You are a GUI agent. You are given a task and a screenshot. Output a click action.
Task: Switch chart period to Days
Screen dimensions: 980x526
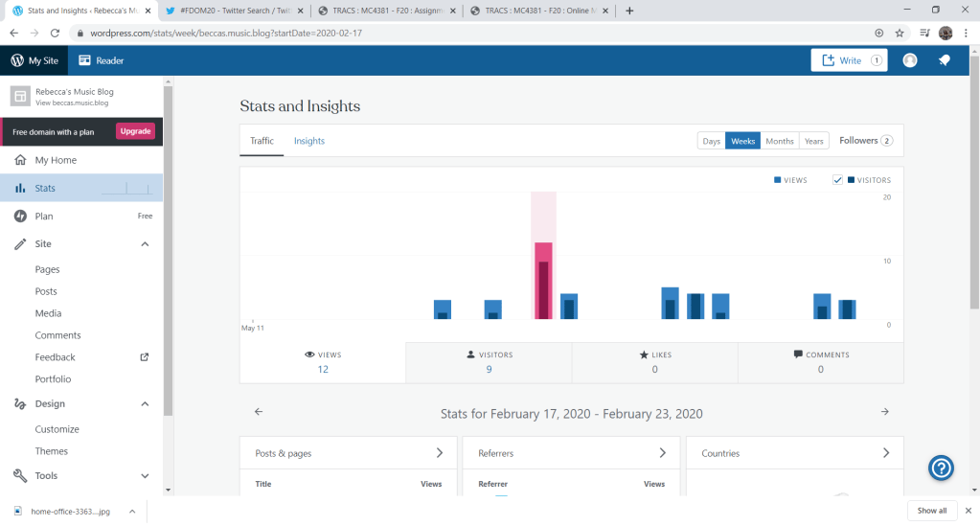pos(711,141)
